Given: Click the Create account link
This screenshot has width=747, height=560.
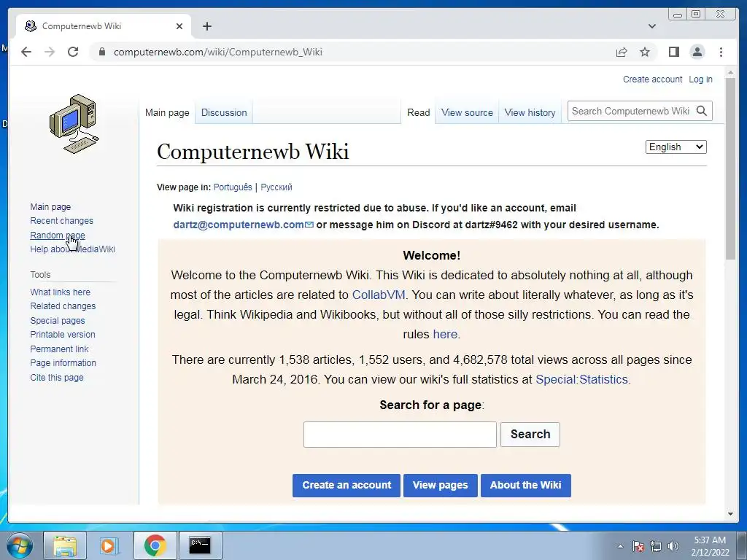Looking at the screenshot, I should pos(652,79).
